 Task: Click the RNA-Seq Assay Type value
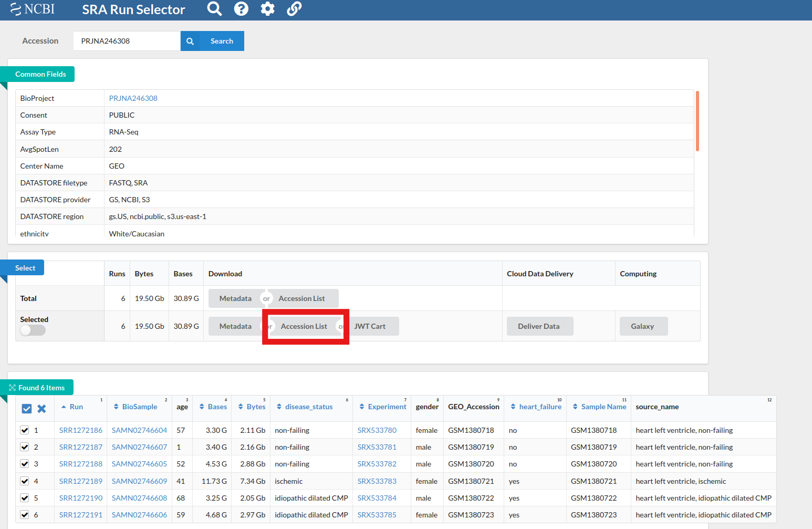(x=123, y=132)
